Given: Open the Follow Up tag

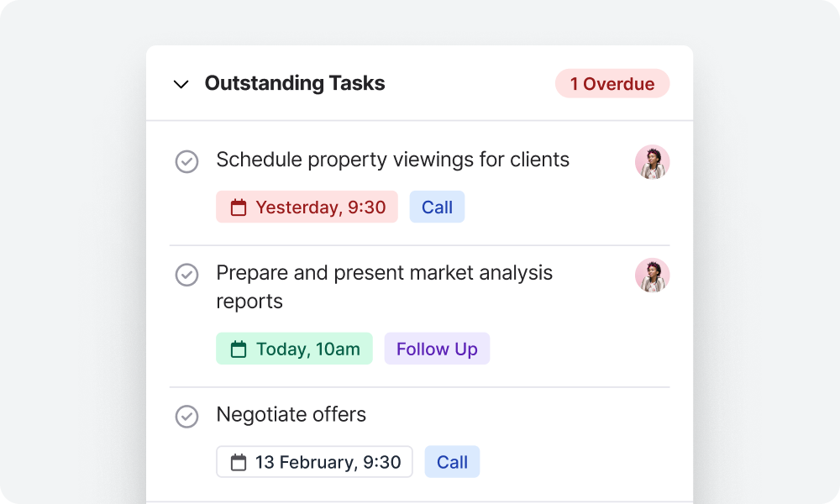Looking at the screenshot, I should (x=437, y=349).
